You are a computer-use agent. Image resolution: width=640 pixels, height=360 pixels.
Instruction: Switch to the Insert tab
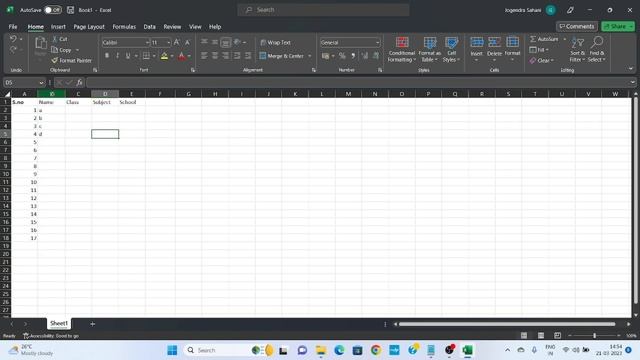(x=58, y=27)
